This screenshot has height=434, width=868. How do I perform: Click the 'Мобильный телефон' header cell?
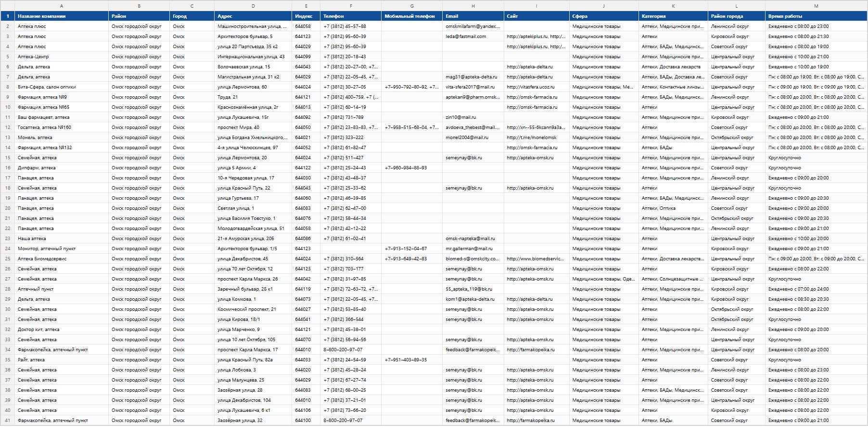[x=412, y=16]
